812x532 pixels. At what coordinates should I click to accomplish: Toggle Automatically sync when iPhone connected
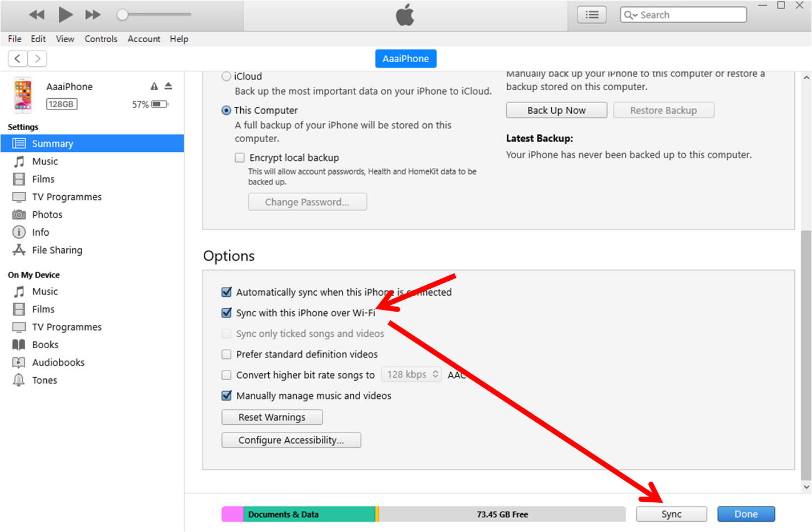(x=227, y=292)
